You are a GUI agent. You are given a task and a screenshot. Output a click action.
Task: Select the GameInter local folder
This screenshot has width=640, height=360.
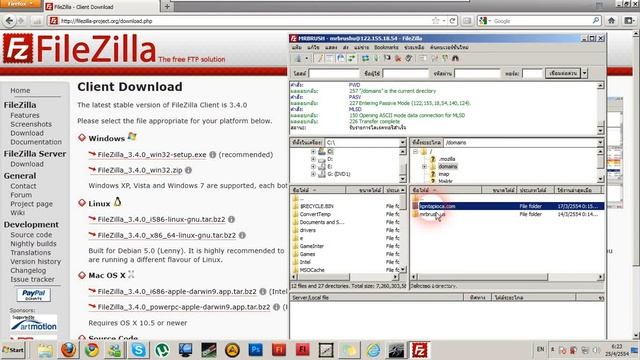pos(311,246)
